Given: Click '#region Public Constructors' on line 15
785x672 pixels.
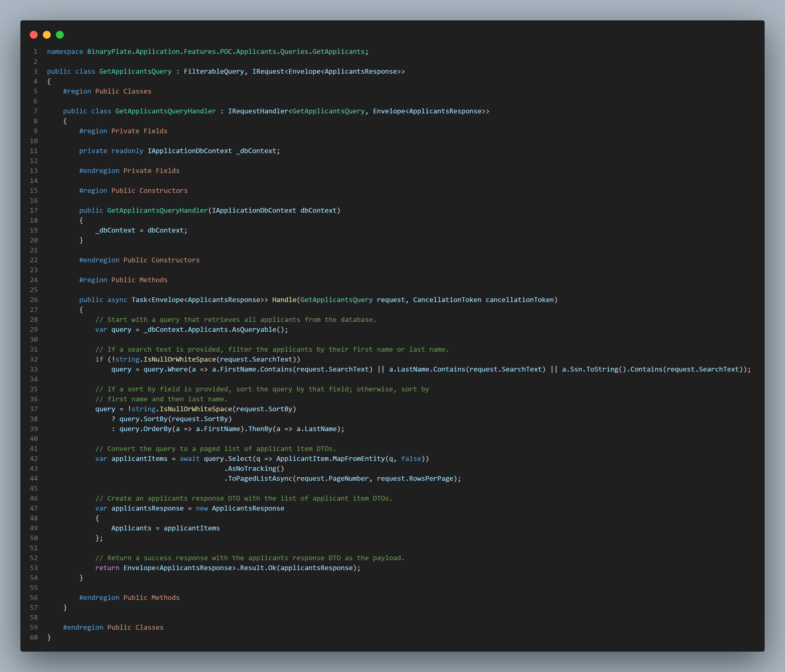Looking at the screenshot, I should [x=133, y=190].
